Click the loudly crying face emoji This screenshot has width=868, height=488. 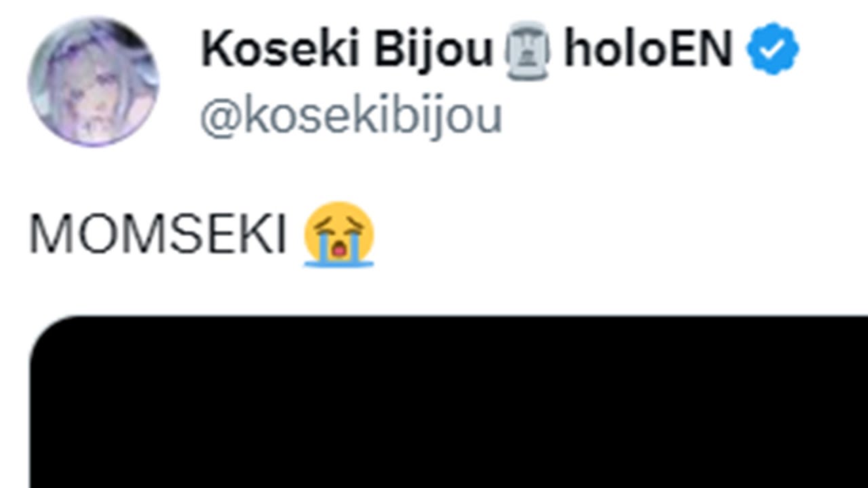coord(339,234)
